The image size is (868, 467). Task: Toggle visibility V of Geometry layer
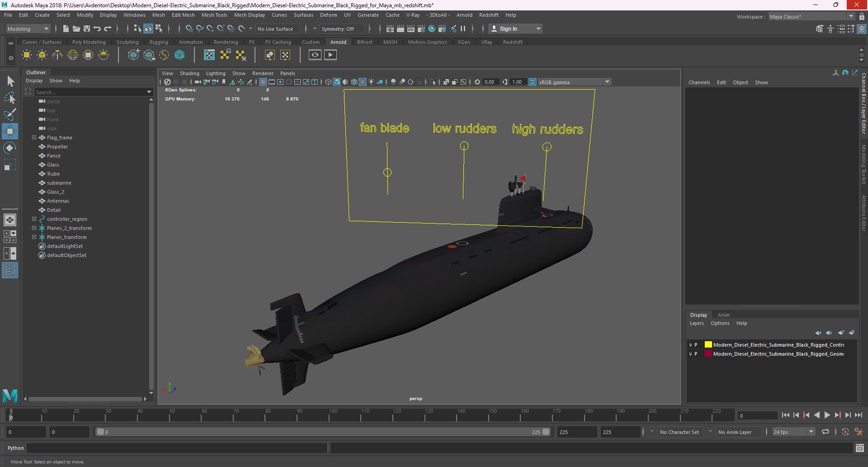[x=690, y=354]
